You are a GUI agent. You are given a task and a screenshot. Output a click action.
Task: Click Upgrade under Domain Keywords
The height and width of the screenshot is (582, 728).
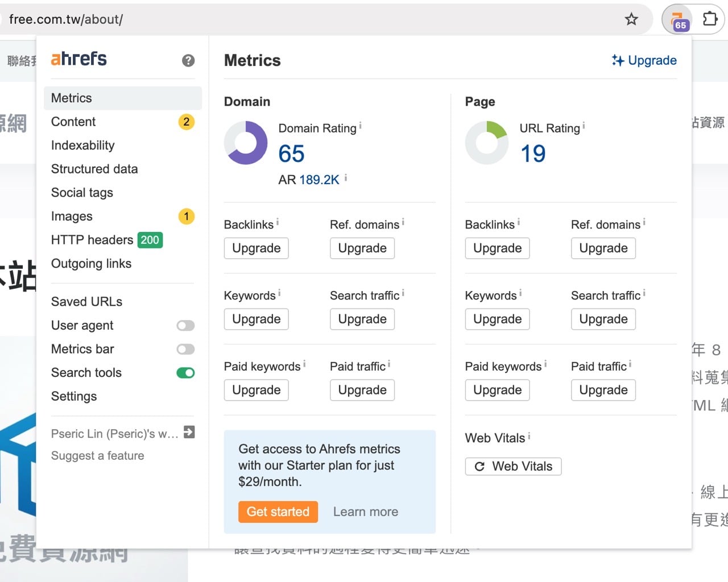coord(257,319)
